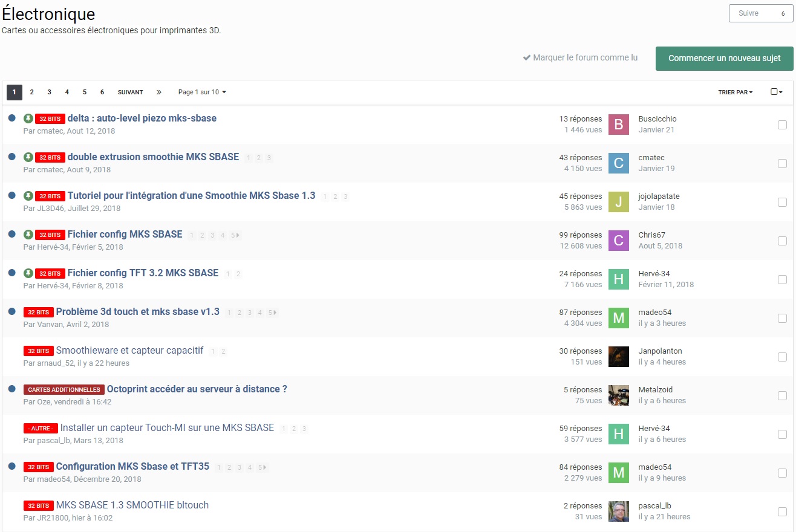Open pascal_lb's profile picture

click(x=619, y=511)
